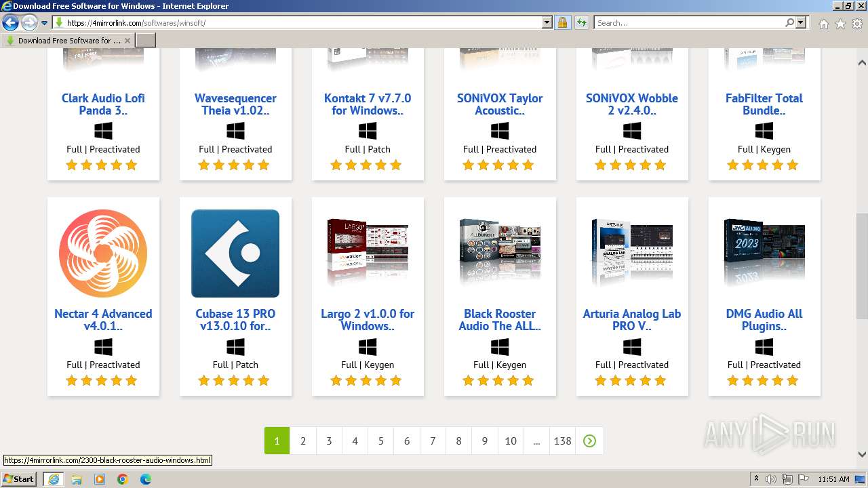Image resolution: width=868 pixels, height=488 pixels.
Task: Open the recent pages dropdown arrow
Action: (44, 23)
